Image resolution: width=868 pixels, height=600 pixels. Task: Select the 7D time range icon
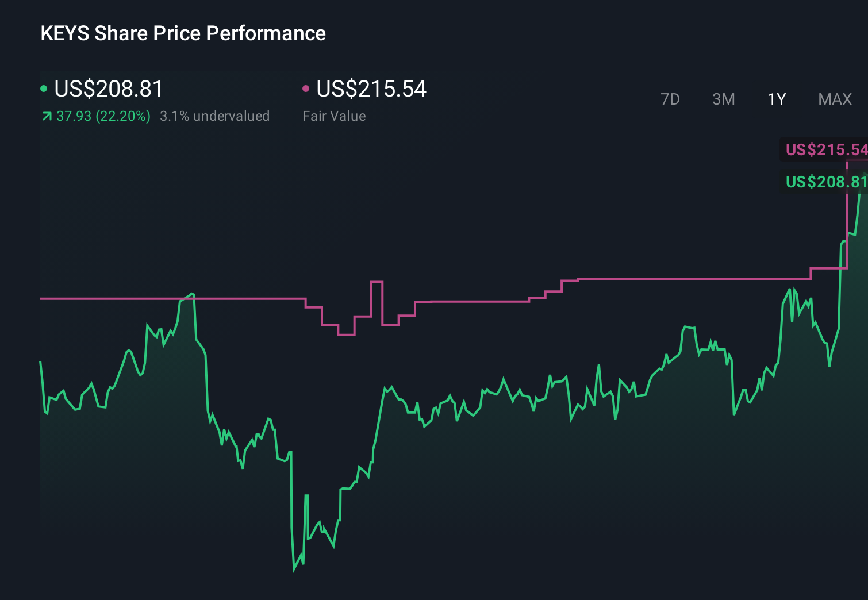pyautogui.click(x=670, y=99)
